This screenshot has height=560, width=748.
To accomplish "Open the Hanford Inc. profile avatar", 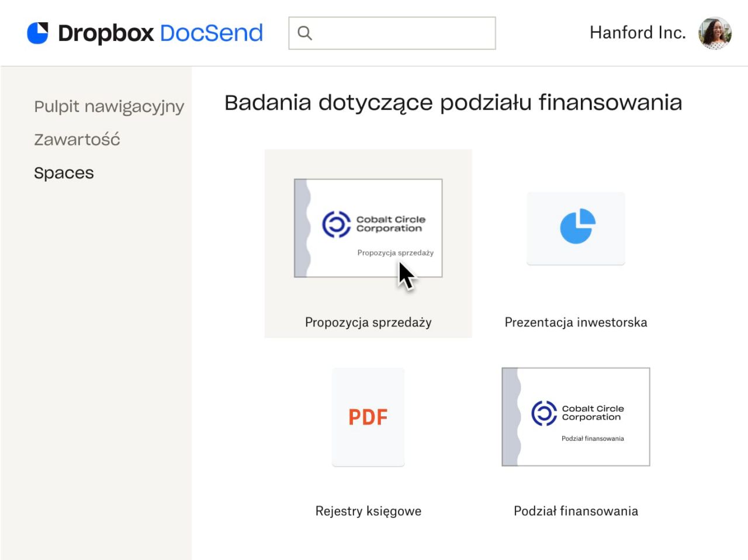I will [715, 33].
